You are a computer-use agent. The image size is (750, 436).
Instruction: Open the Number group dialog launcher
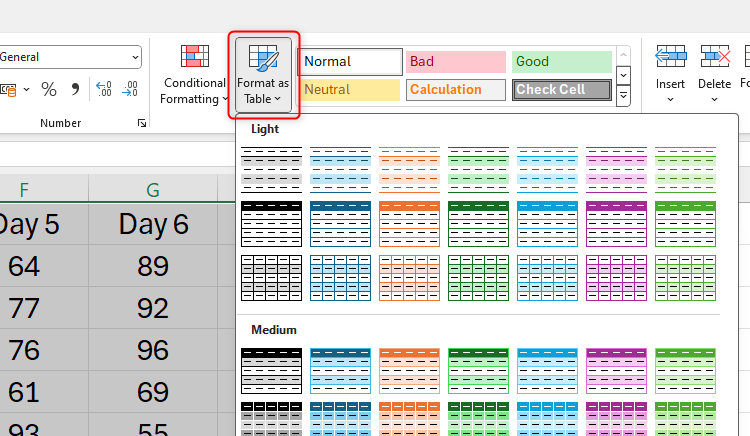[x=141, y=123]
